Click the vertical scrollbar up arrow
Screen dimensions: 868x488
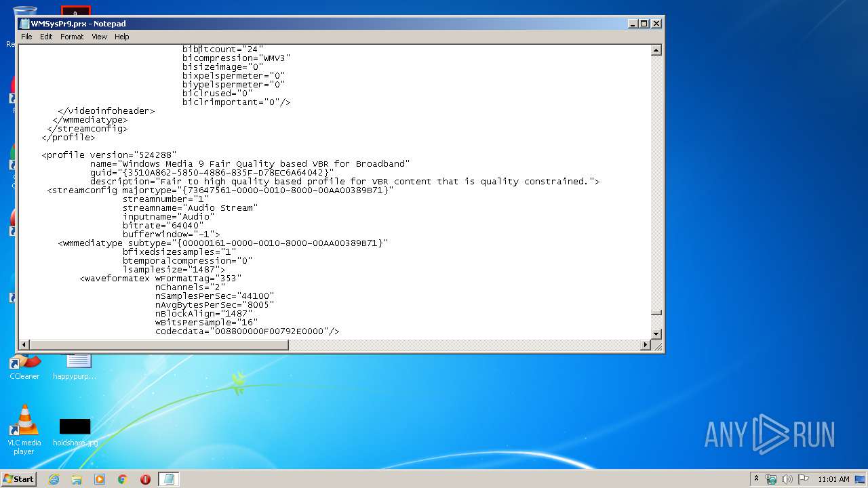click(656, 50)
